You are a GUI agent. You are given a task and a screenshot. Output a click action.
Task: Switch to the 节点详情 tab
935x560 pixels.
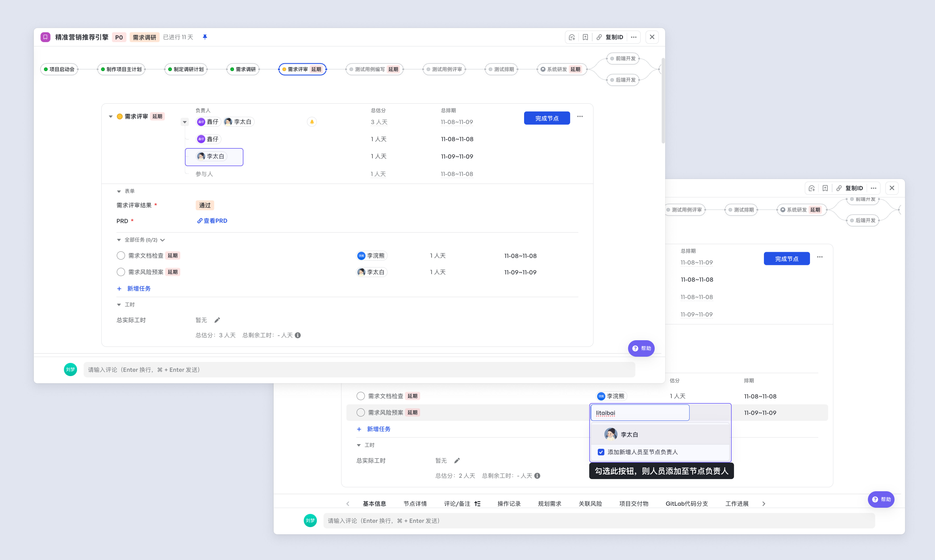[x=415, y=503]
